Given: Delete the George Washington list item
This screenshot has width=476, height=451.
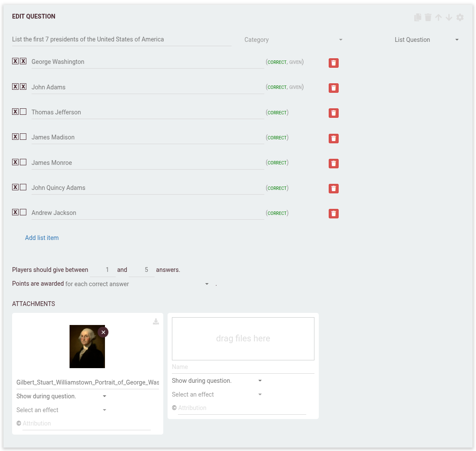Looking at the screenshot, I should pos(333,63).
